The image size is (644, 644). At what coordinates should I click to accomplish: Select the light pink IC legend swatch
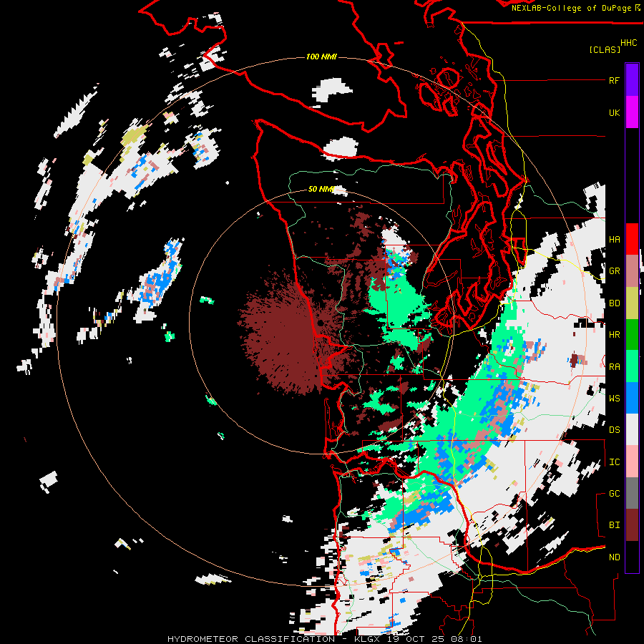632,462
